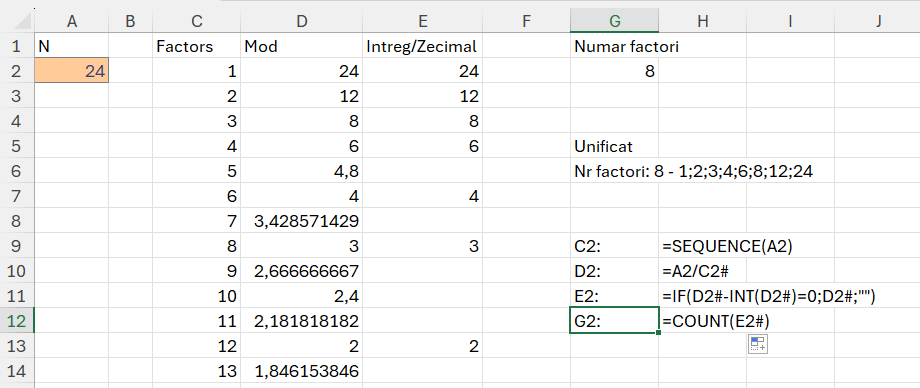920x388 pixels.
Task: Select the 'D2:' label cell
Action: 614,271
